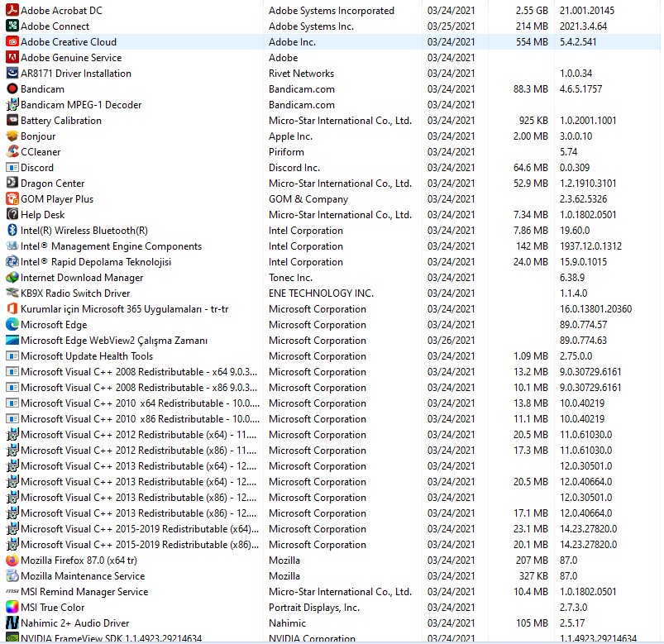Viewport: 664px width, 644px height.
Task: Click the MSI Remind Manager Service icon
Action: pos(12,591)
